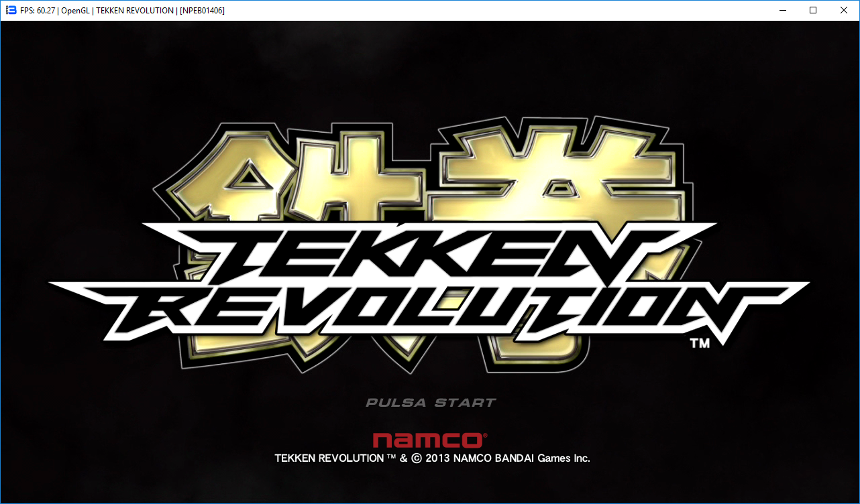Viewport: 860px width, 504px height.
Task: Minimize the emulator window
Action: pos(782,10)
